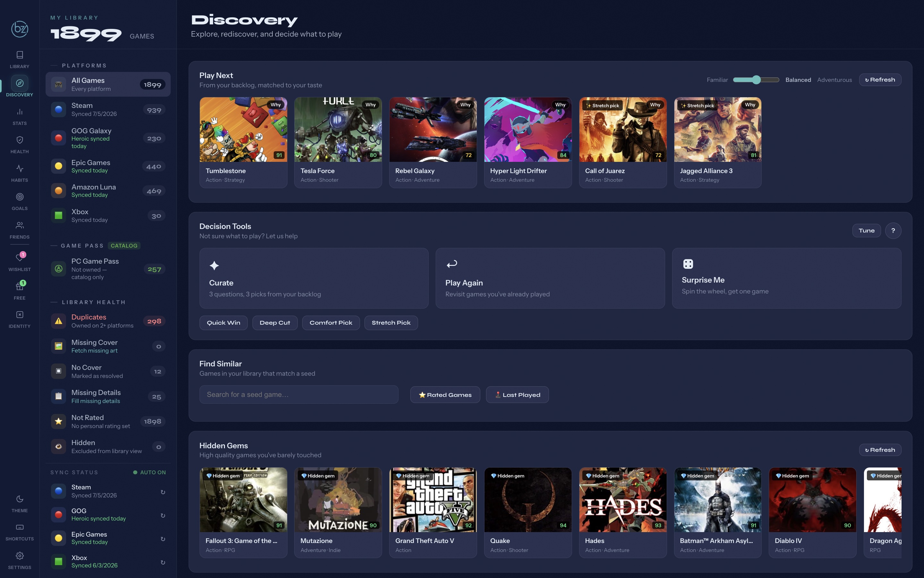The height and width of the screenshot is (578, 924).
Task: Select All Games platform filter
Action: coord(108,84)
